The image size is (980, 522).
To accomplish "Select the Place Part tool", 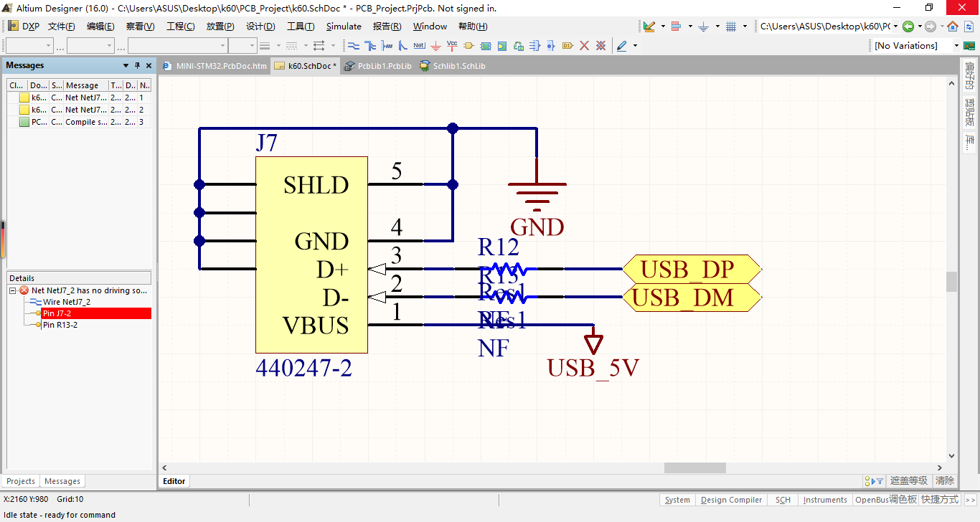I will 469,45.
